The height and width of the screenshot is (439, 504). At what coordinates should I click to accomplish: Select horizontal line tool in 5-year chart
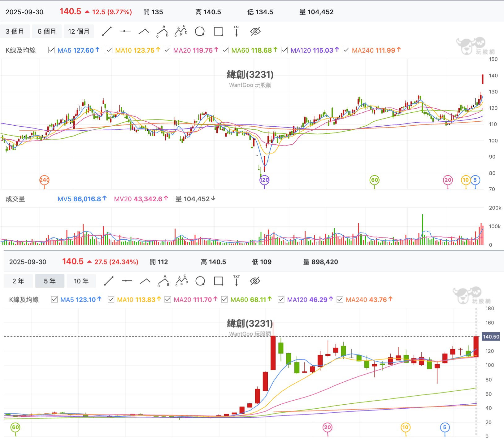(x=127, y=281)
